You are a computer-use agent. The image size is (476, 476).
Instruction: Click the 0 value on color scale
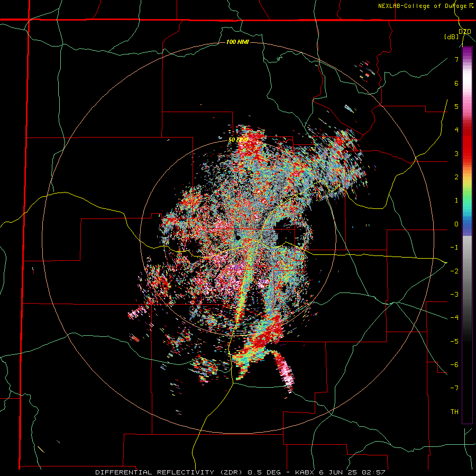tap(456, 224)
